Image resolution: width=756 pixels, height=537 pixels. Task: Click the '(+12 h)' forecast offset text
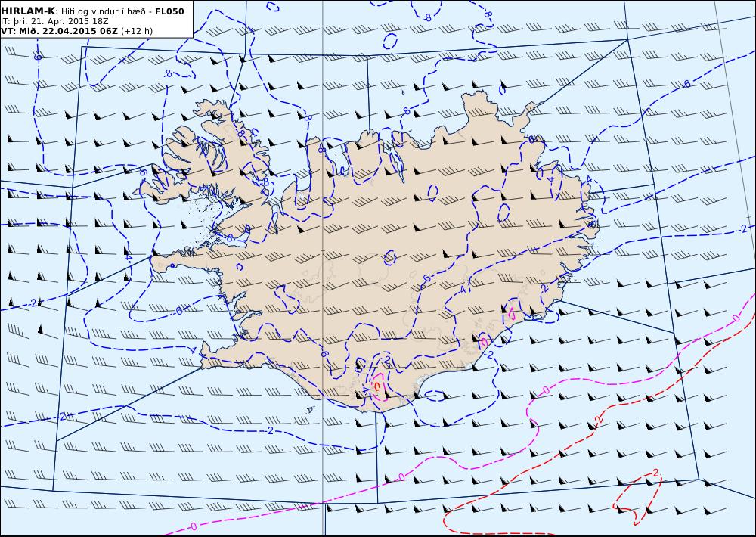click(x=136, y=31)
